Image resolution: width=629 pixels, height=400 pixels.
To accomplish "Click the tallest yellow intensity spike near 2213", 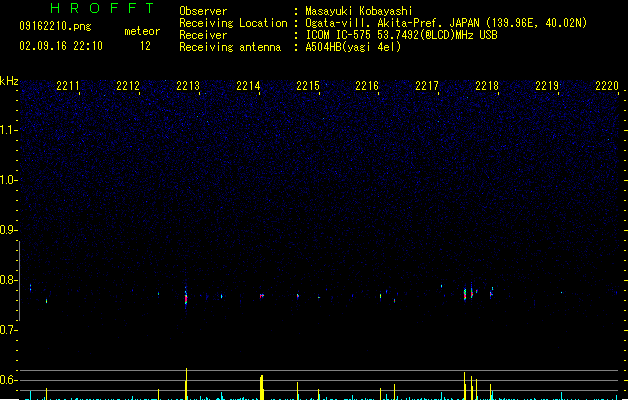I will click(186, 384).
